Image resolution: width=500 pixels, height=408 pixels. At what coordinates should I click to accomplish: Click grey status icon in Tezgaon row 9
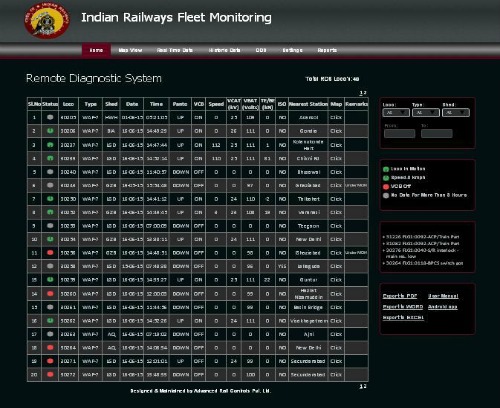(50, 226)
